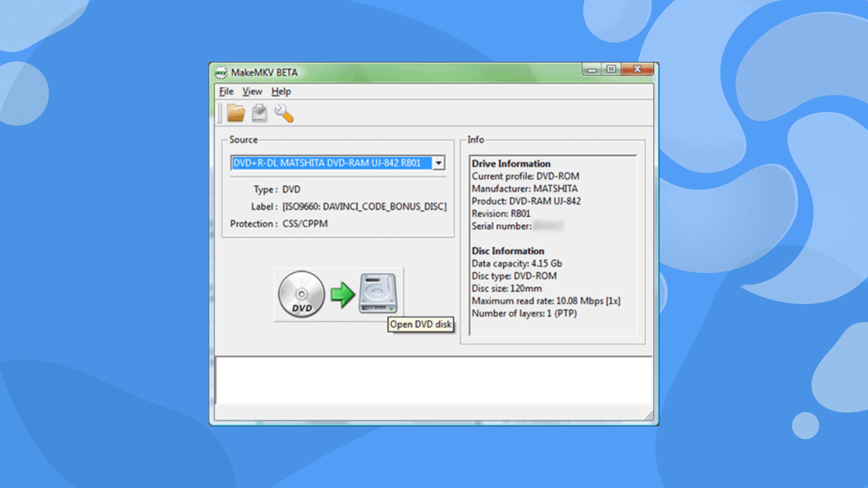The height and width of the screenshot is (488, 868).
Task: Click the 'Manufacturer: MATSHITA' line
Action: point(525,188)
